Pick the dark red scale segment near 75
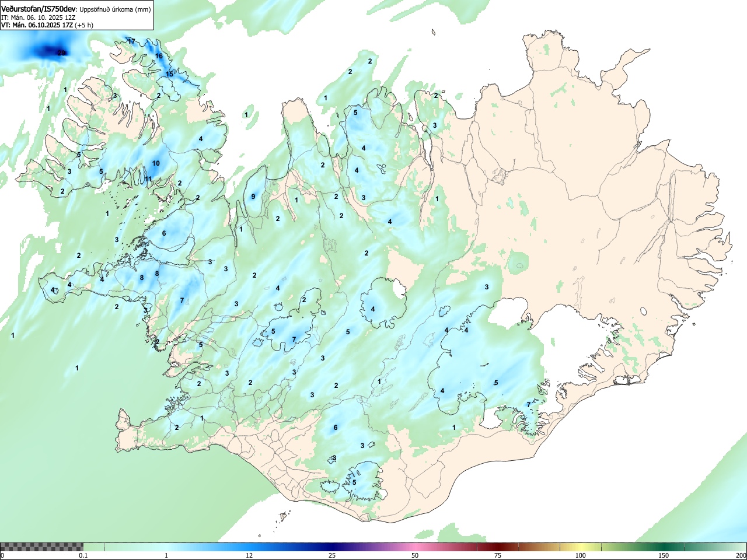 pyautogui.click(x=497, y=547)
